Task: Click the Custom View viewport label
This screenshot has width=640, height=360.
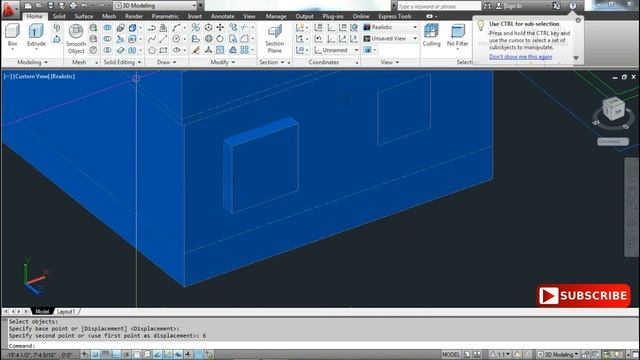Action: 31,76
